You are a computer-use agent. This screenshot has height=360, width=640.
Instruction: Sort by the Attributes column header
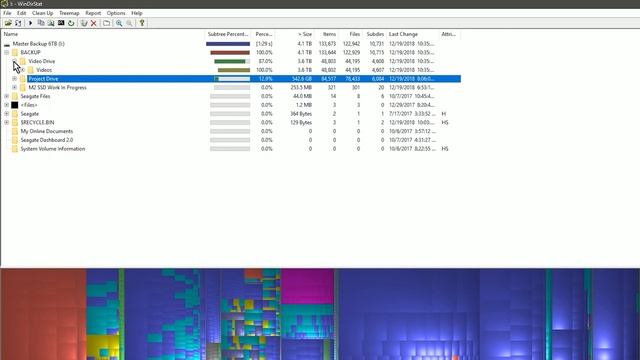pyautogui.click(x=450, y=34)
